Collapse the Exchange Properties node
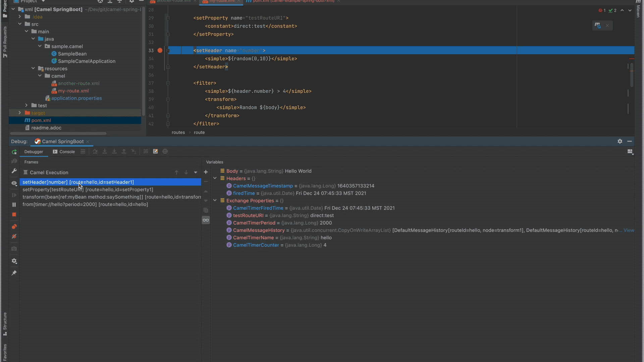Viewport: 644px width, 362px height. (215, 200)
